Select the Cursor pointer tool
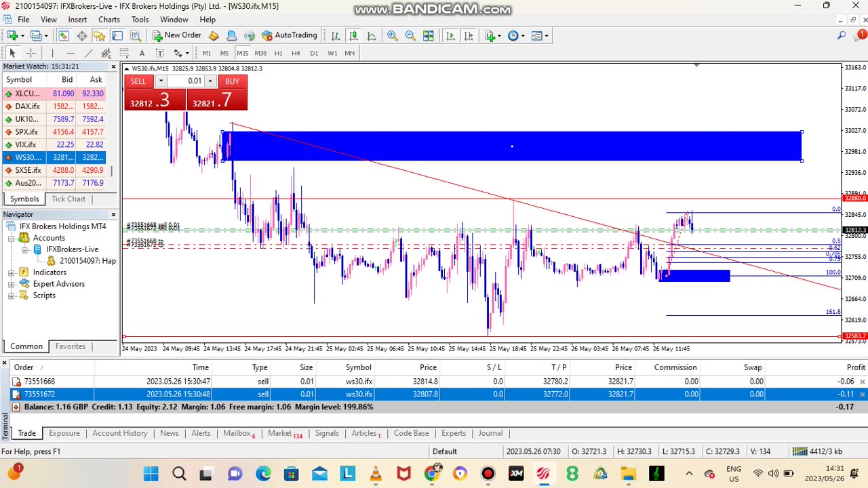Screen dimensions: 868x488 (x=12, y=53)
